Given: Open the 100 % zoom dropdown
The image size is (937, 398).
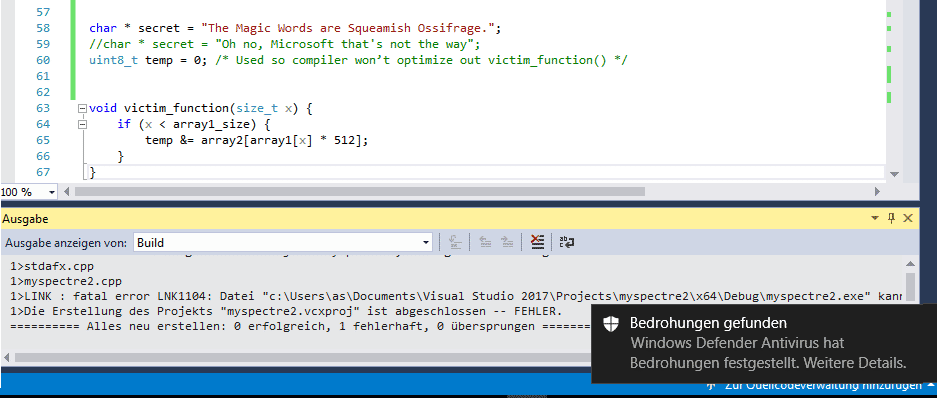Looking at the screenshot, I should pyautogui.click(x=51, y=192).
